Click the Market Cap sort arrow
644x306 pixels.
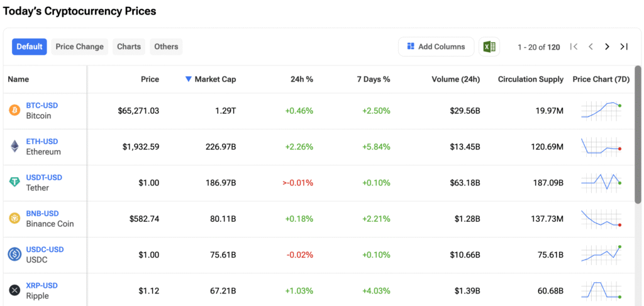(188, 79)
